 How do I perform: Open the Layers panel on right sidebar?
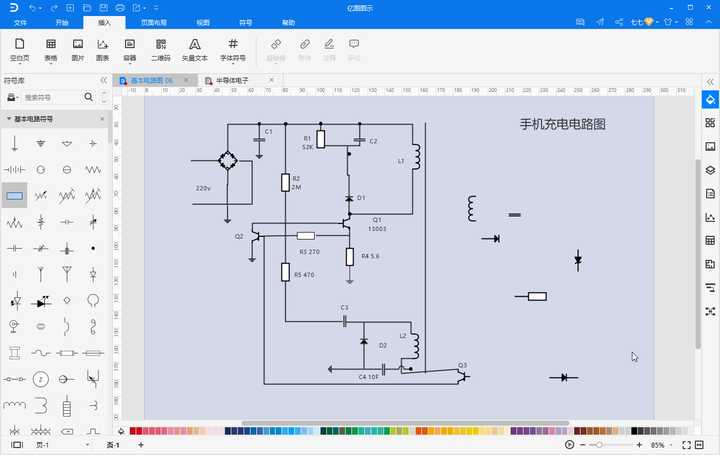(710, 170)
